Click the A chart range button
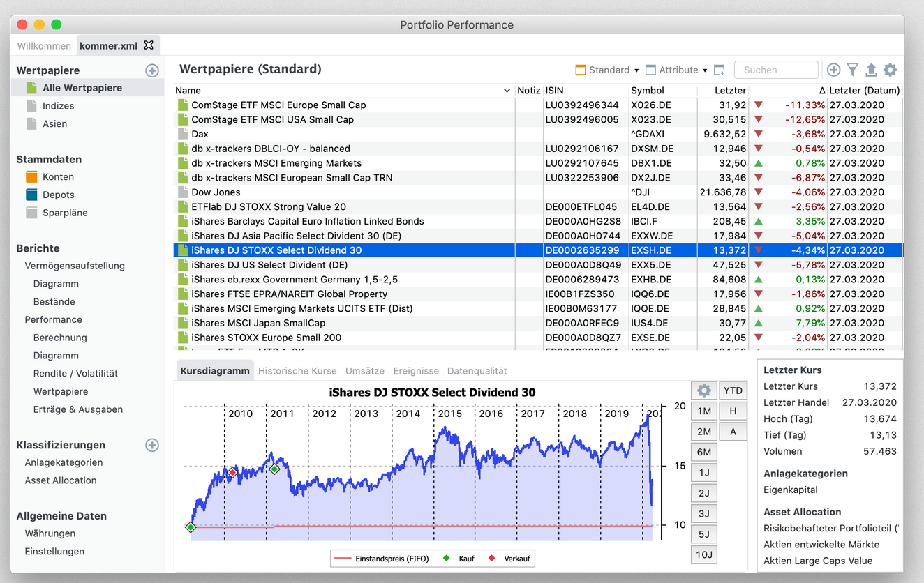Screen dimensions: 924x583 733,432
